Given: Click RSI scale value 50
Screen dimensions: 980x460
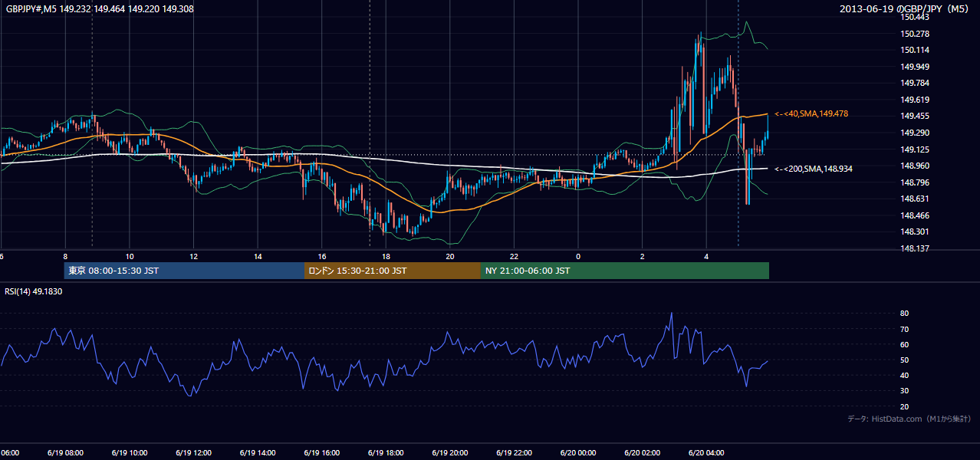Looking at the screenshot, I should tap(905, 360).
